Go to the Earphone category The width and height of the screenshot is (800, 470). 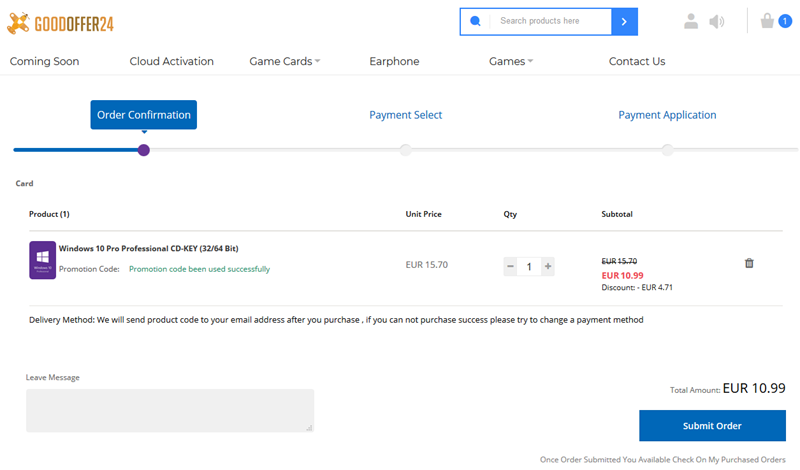click(x=394, y=61)
